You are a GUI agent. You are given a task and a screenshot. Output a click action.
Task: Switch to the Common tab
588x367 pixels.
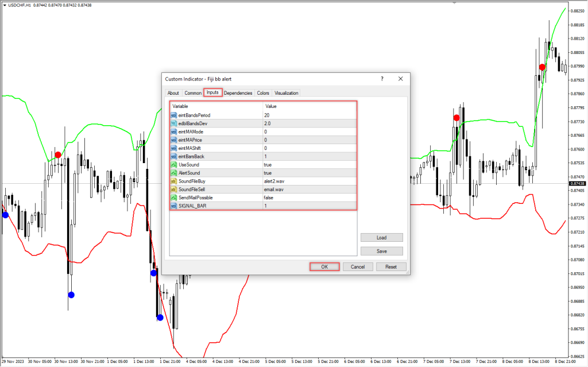[x=193, y=93]
